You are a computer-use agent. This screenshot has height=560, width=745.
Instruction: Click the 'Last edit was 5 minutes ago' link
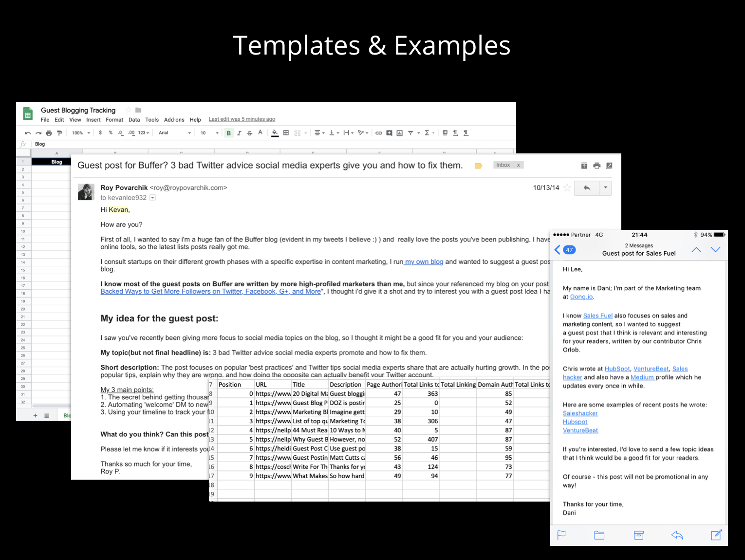point(242,119)
